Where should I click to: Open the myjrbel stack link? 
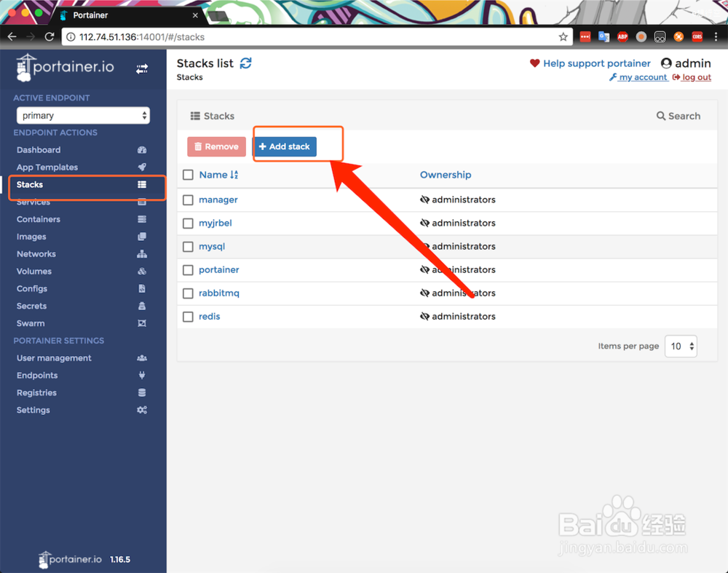[215, 224]
